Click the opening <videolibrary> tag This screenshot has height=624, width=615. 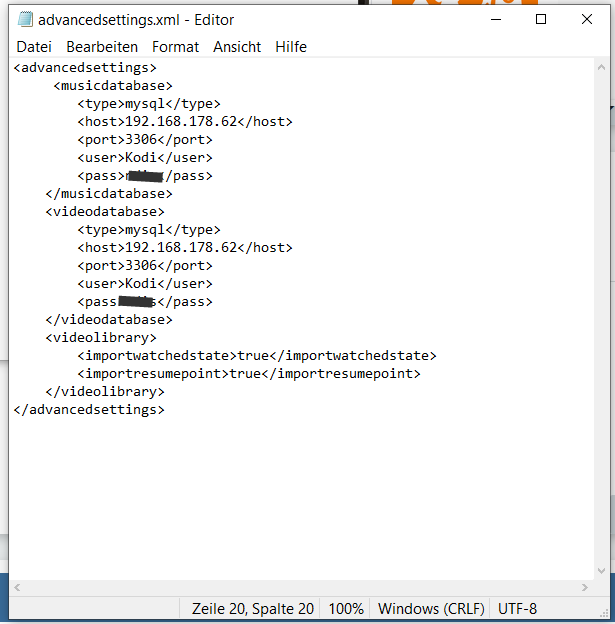[x=101, y=337]
